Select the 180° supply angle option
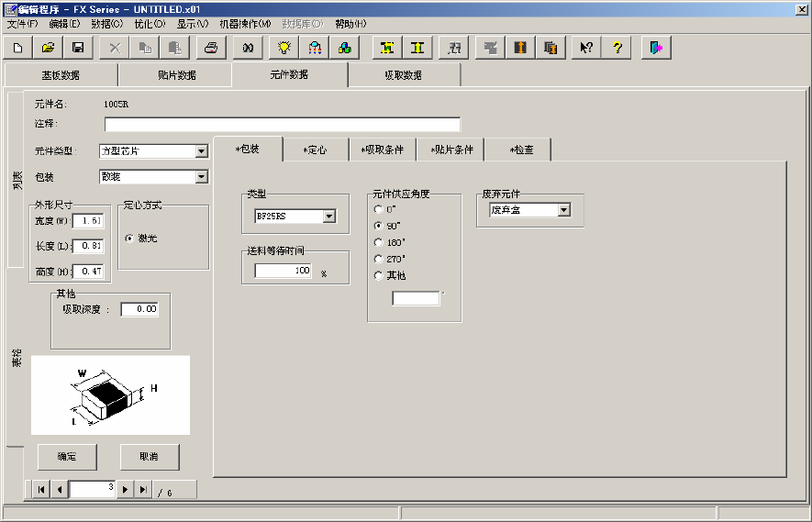Image resolution: width=812 pixels, height=522 pixels. point(379,242)
